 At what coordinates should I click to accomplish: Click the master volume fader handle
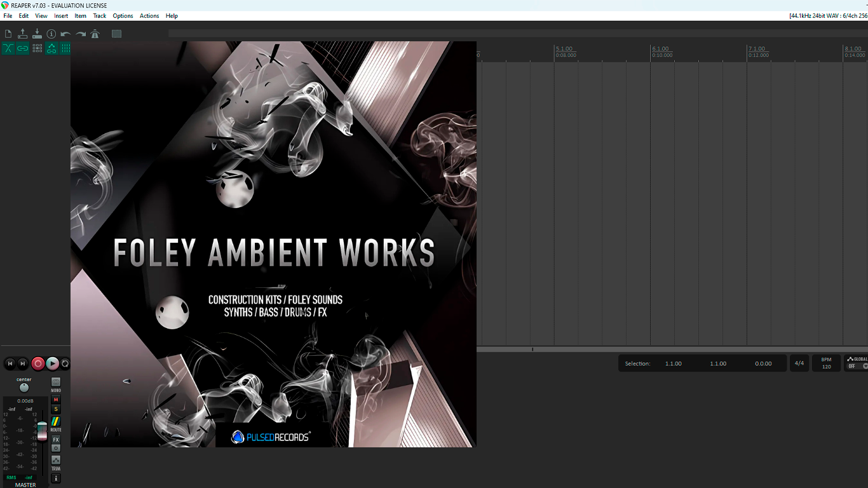pos(42,431)
